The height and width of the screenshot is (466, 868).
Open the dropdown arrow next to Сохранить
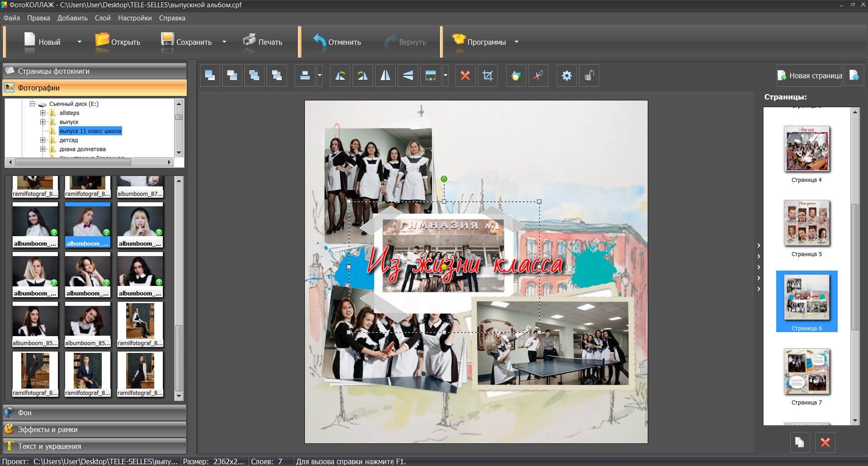224,42
